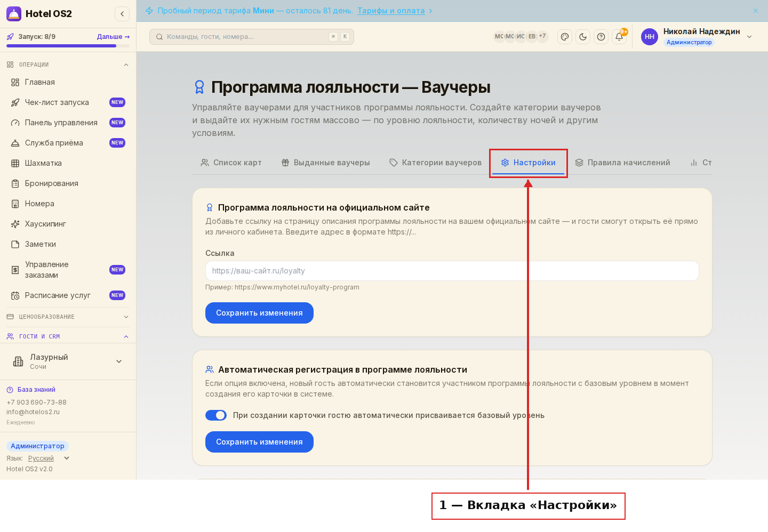The width and height of the screenshot is (768, 532).
Task: Collapse the ОПЕРАЦИИ section
Action: click(68, 65)
